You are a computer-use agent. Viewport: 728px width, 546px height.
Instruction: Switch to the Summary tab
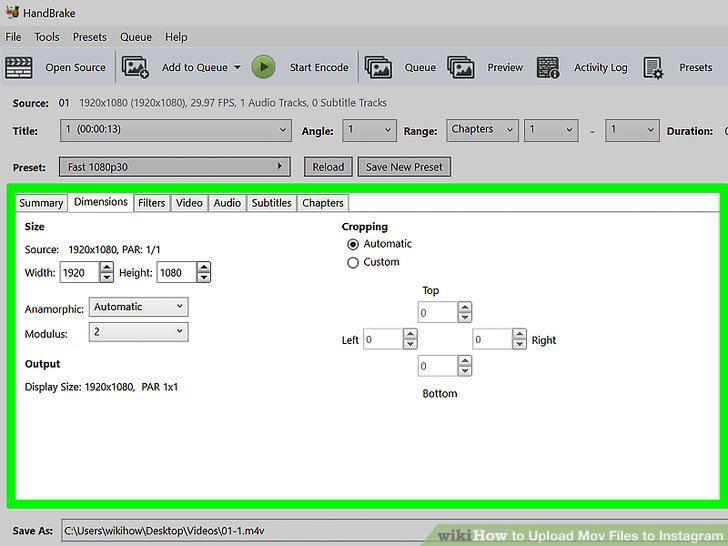41,203
